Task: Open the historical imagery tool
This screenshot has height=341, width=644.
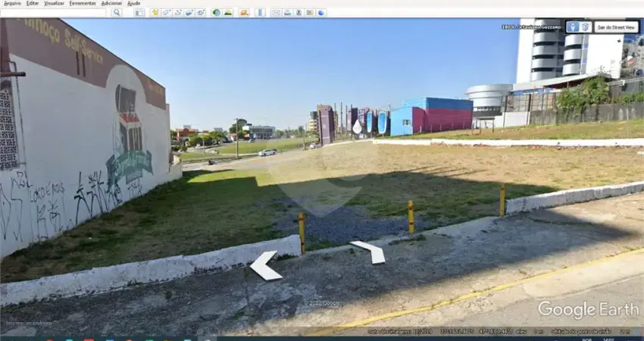Action: point(216,12)
